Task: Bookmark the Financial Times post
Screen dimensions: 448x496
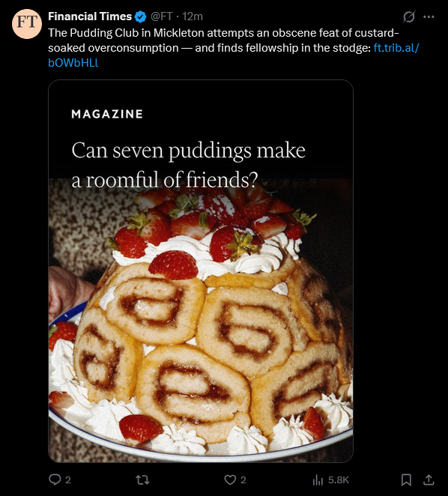Action: [406, 480]
